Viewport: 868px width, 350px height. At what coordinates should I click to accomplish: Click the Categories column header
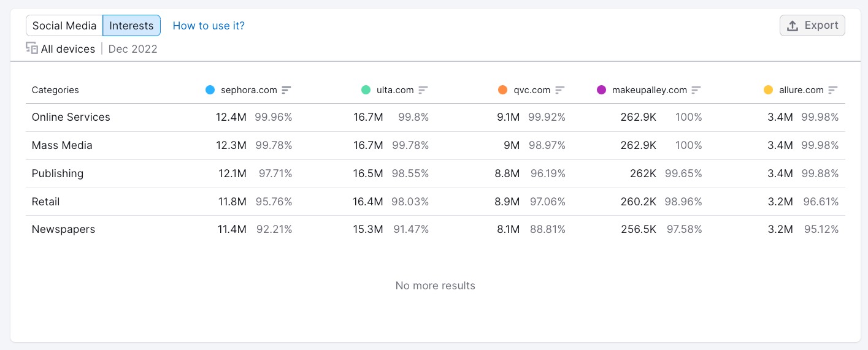[x=55, y=90]
